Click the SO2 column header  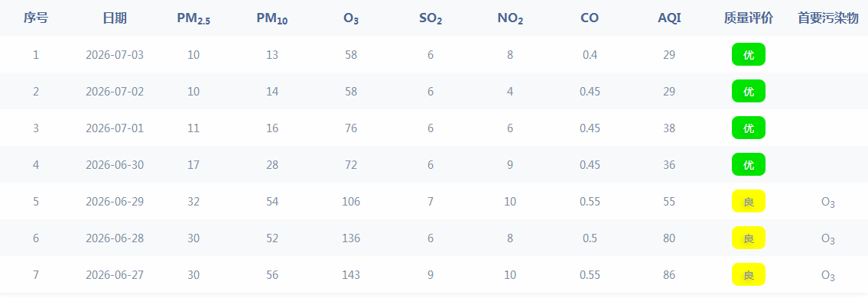click(430, 19)
